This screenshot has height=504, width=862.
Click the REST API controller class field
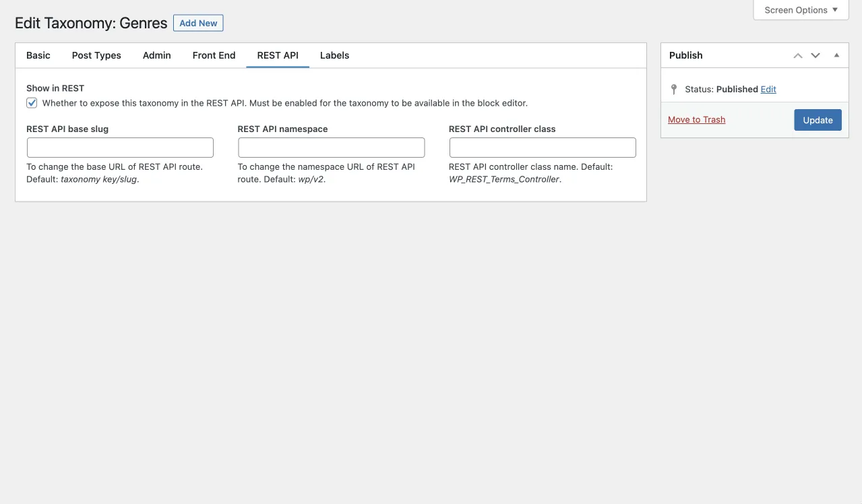543,148
